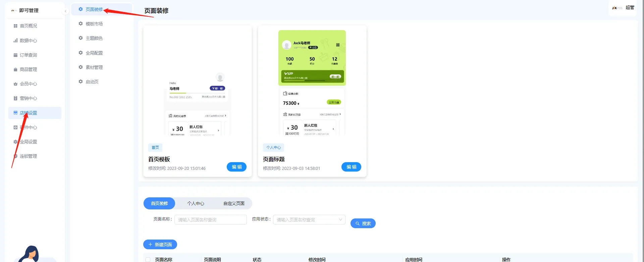The width and height of the screenshot is (644, 262).
Task: Click the 全局设置 gear icon
Action: 15,142
